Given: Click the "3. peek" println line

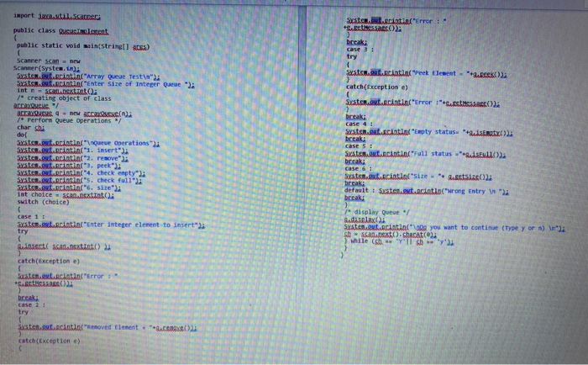Looking at the screenshot, I should click(x=69, y=165).
